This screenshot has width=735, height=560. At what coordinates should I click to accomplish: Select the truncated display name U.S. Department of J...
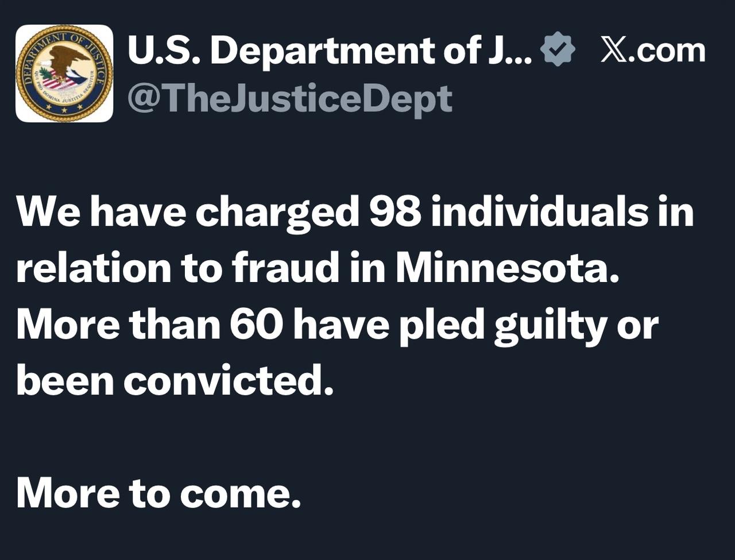tap(327, 49)
